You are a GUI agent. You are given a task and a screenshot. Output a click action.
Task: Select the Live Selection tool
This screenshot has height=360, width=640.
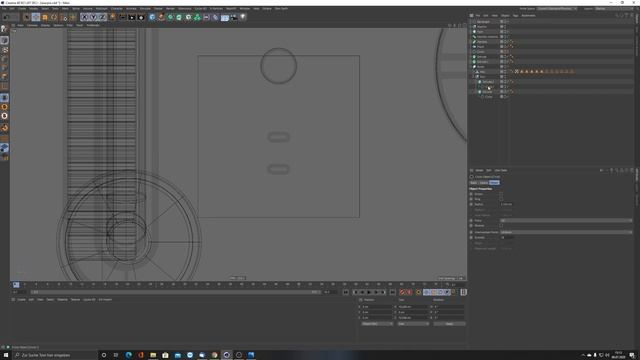click(x=27, y=17)
